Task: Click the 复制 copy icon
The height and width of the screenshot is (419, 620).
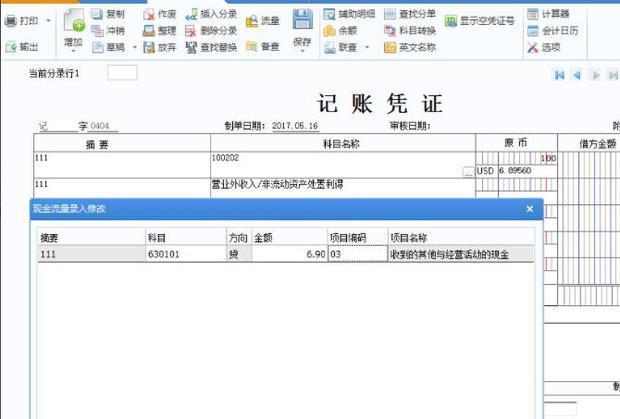Action: coord(97,14)
